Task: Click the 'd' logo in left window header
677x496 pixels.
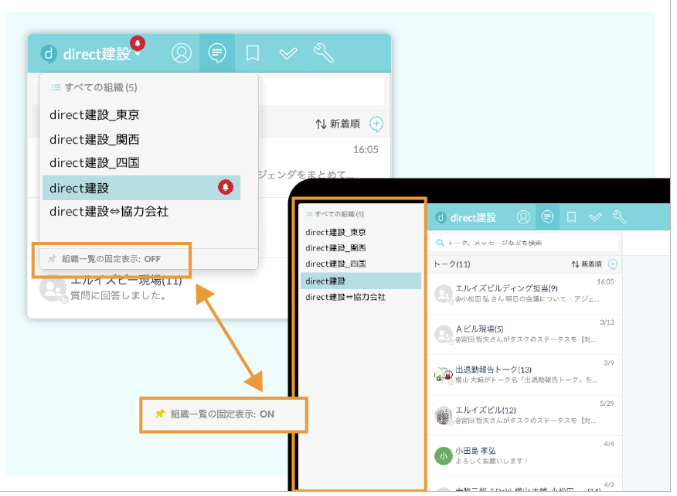Action: click(x=49, y=54)
